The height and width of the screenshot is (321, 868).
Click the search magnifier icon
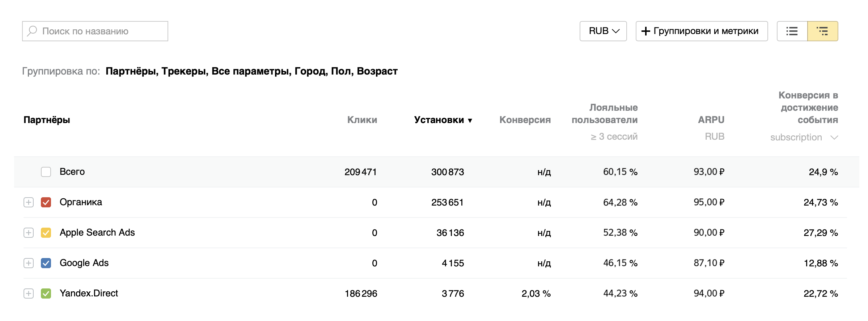(x=32, y=31)
